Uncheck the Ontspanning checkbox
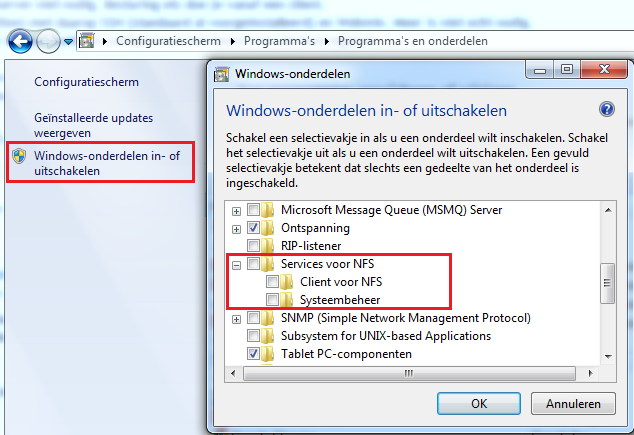Image resolution: width=634 pixels, height=435 pixels. point(253,228)
